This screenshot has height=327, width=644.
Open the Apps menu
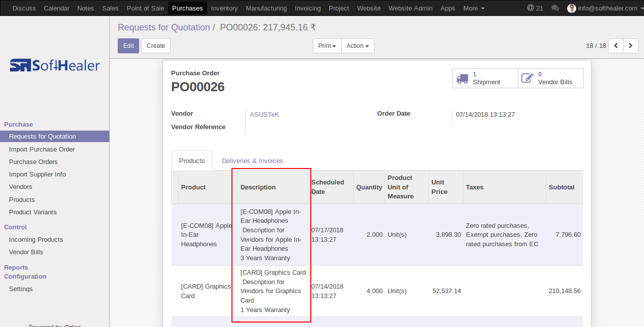(448, 8)
